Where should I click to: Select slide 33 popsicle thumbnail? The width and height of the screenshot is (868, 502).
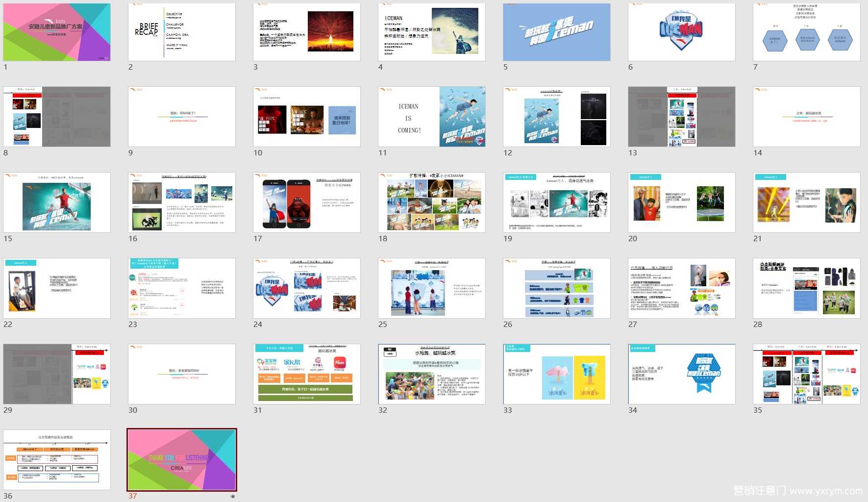pyautogui.click(x=557, y=374)
